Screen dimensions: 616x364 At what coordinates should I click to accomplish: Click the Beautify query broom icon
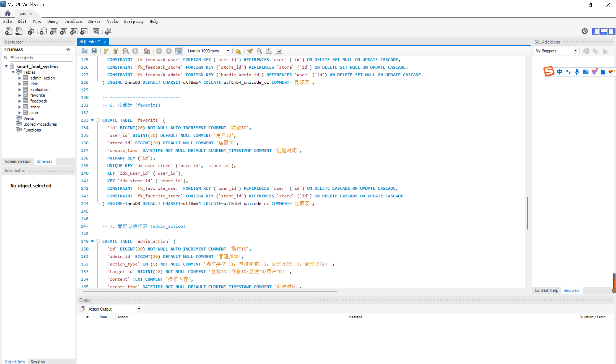[250, 51]
